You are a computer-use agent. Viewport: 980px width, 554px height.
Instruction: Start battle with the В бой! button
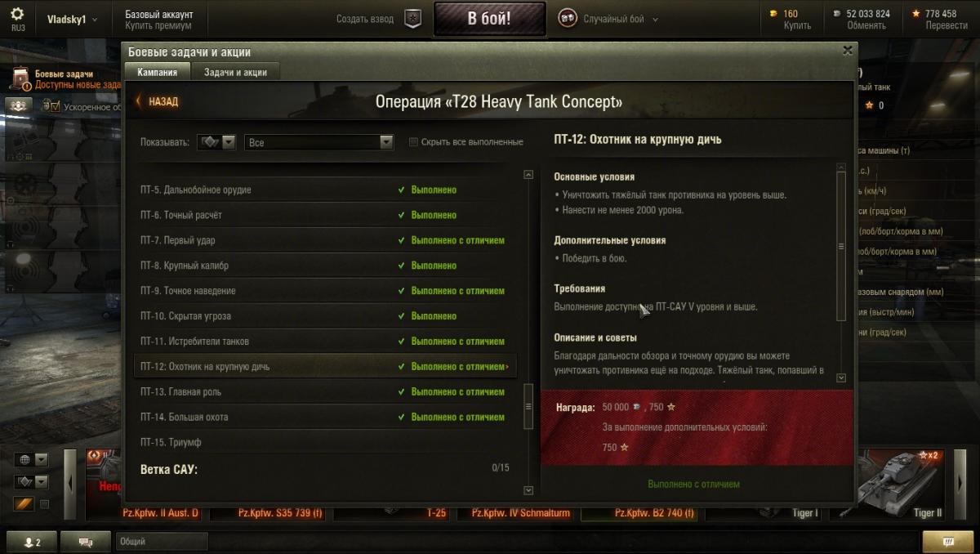489,19
